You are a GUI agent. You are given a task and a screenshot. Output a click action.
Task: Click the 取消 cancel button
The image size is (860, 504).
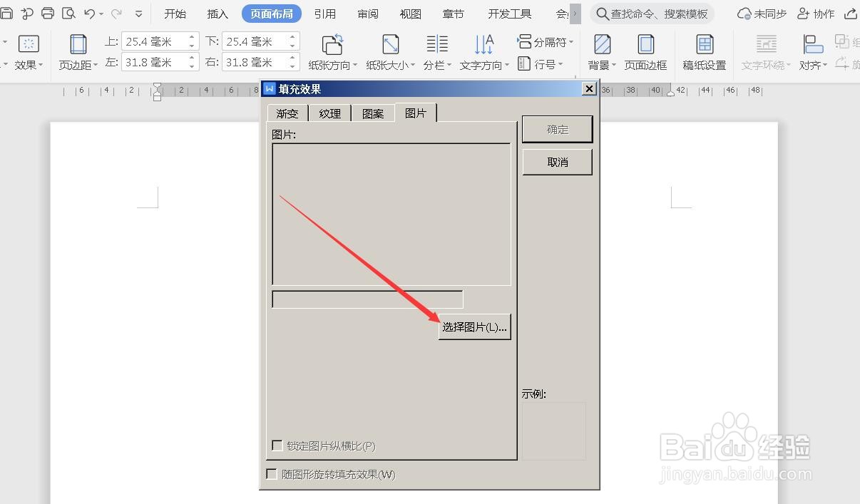pyautogui.click(x=558, y=162)
